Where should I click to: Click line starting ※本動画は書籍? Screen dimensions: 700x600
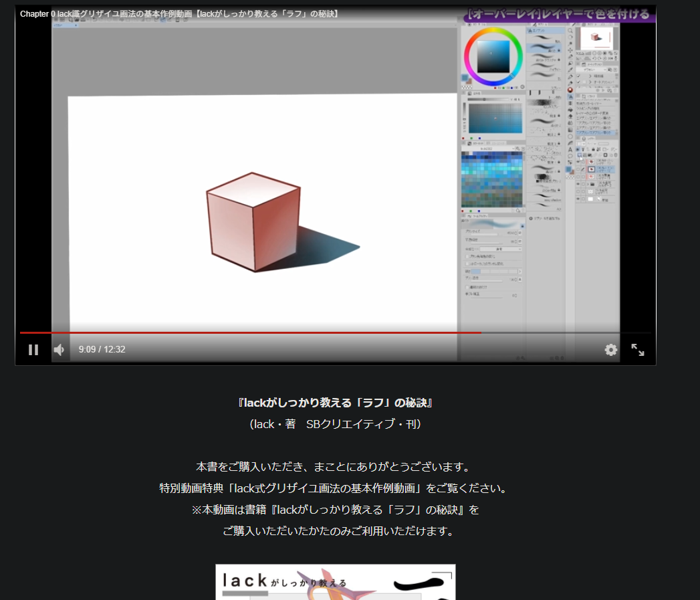(x=335, y=510)
